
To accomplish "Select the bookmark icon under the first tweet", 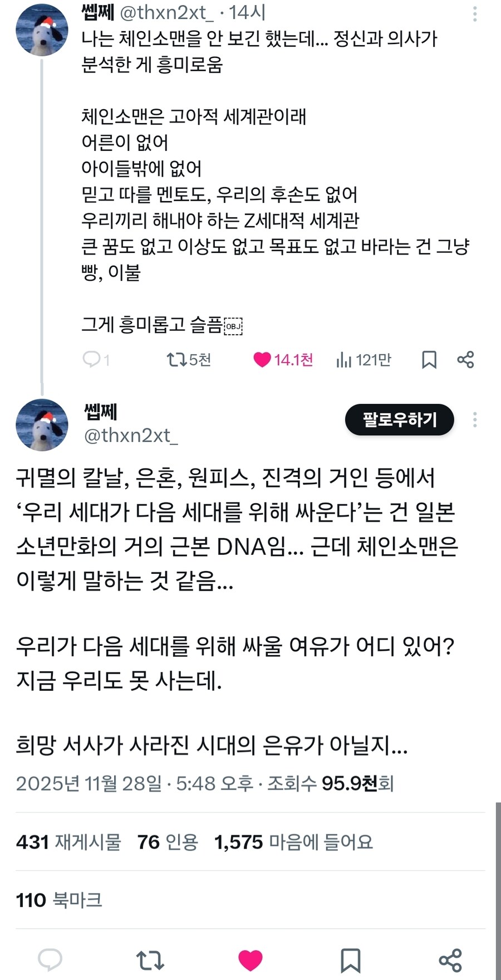I will 428,360.
